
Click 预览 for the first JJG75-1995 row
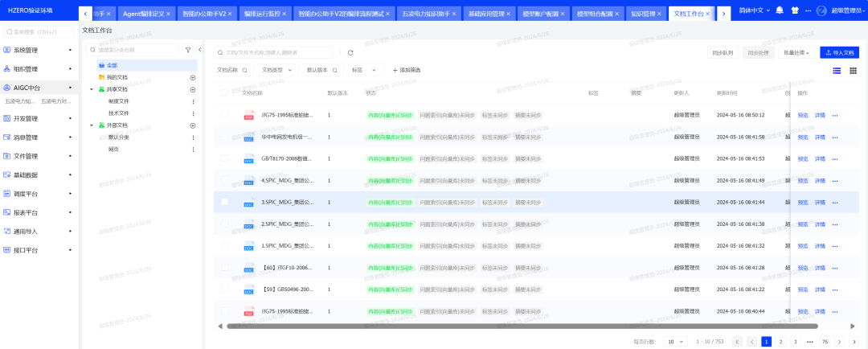coord(803,115)
